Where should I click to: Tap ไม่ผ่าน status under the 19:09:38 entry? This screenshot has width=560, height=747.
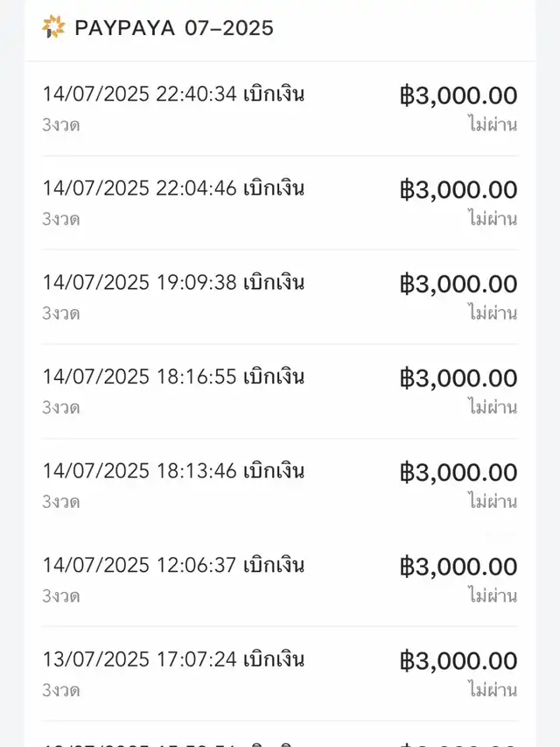pyautogui.click(x=492, y=313)
